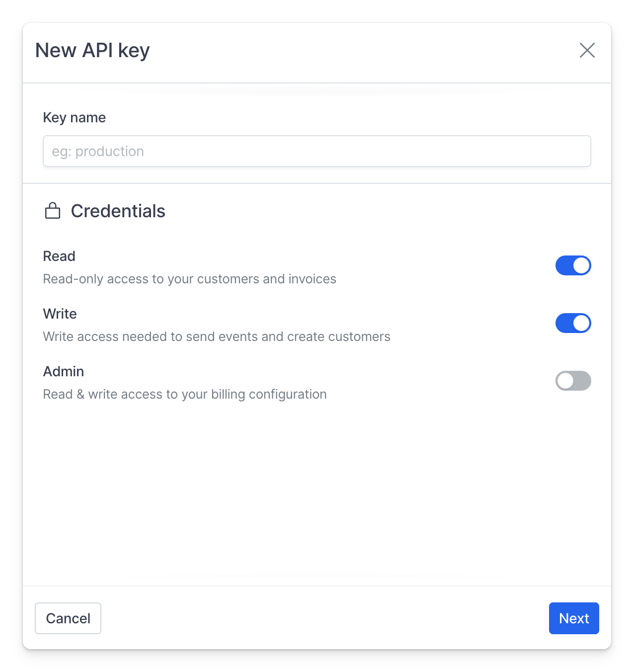This screenshot has width=634, height=672.
Task: Click the eg: production placeholder text
Action: 98,151
